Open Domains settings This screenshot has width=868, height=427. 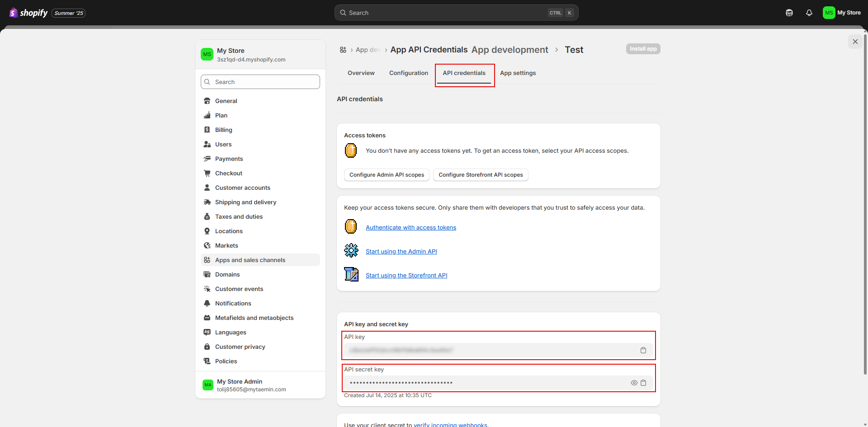click(x=260, y=274)
